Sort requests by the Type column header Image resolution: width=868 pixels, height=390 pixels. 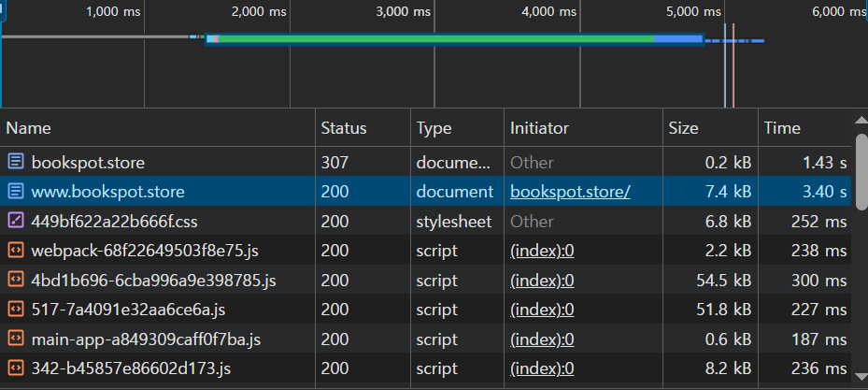click(457, 128)
